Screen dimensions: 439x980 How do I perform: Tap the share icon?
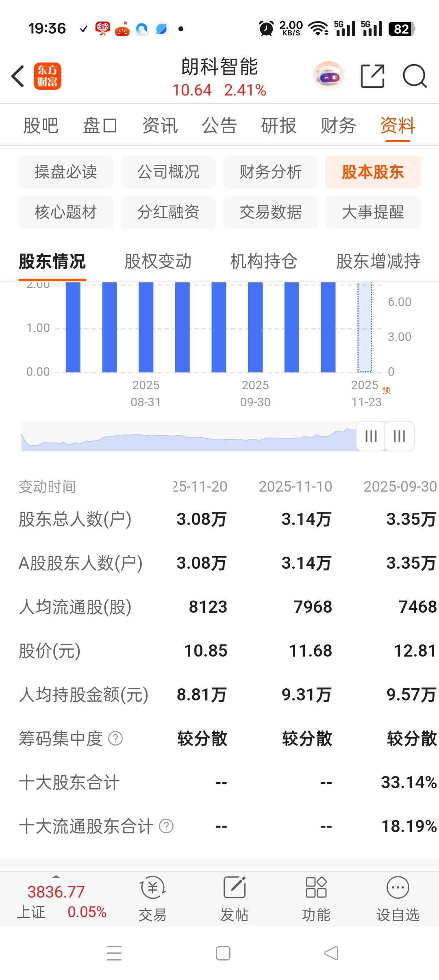click(x=373, y=76)
